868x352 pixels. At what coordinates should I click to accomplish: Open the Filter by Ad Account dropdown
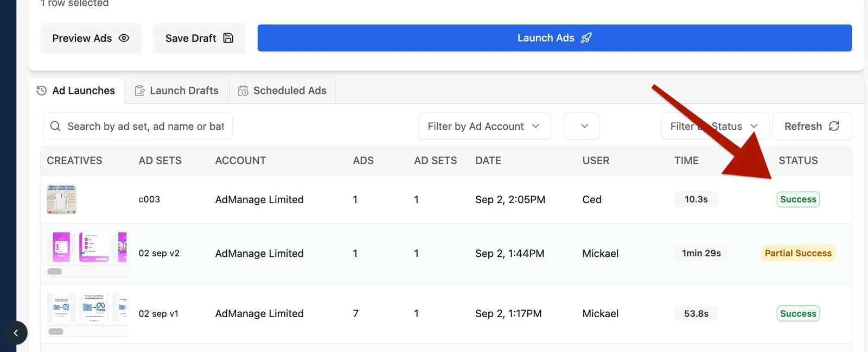click(x=484, y=126)
